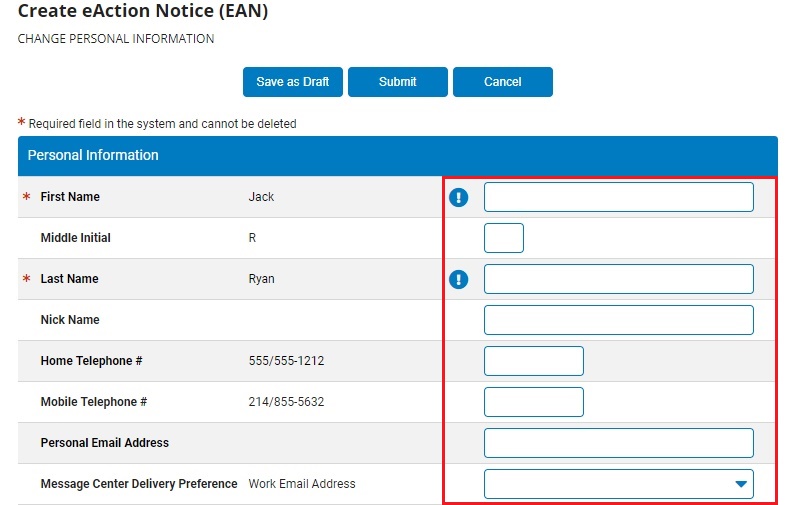
Task: Focus the Nick Name input field
Action: pyautogui.click(x=618, y=320)
